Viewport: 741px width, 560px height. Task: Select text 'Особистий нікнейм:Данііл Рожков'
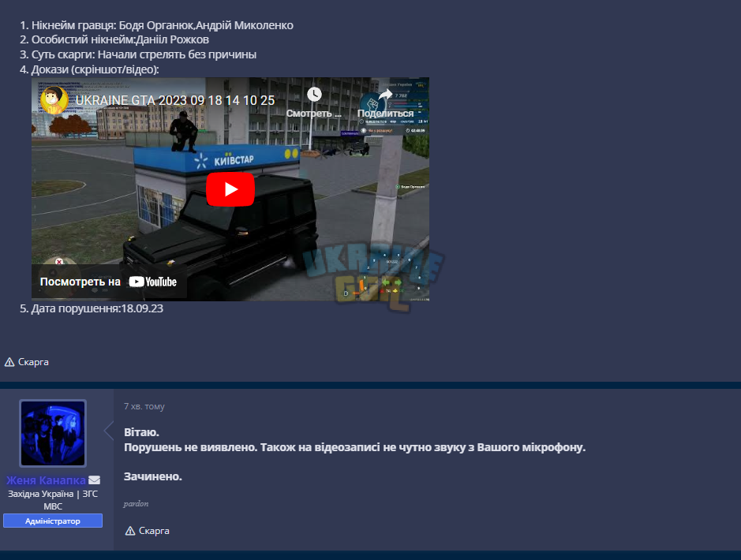click(x=120, y=39)
